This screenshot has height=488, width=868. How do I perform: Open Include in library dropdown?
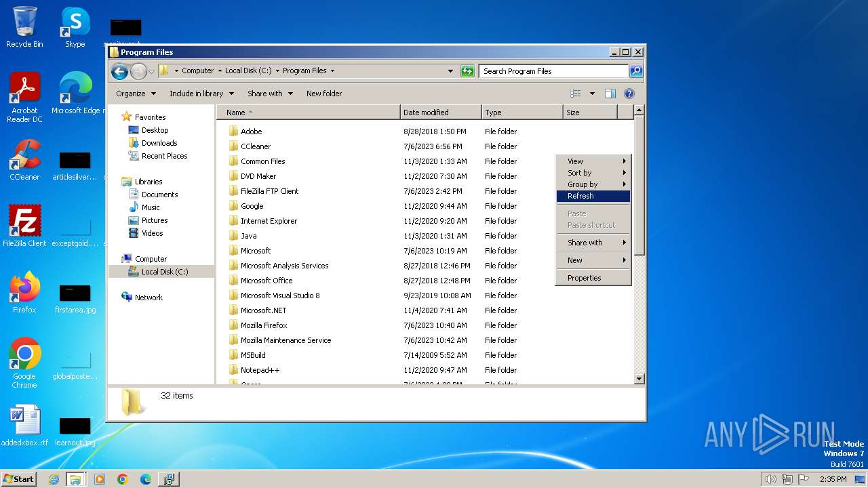point(201,94)
